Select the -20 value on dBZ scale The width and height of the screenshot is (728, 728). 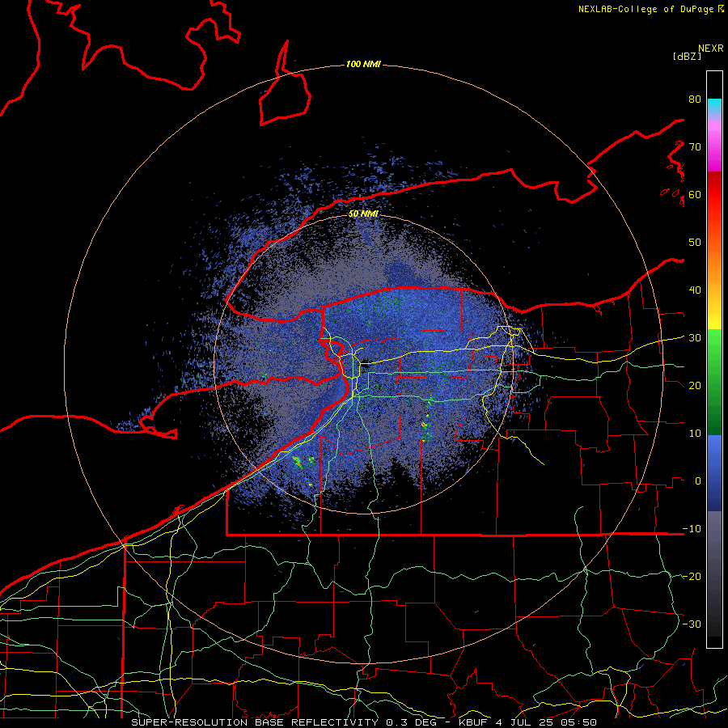tap(692, 577)
